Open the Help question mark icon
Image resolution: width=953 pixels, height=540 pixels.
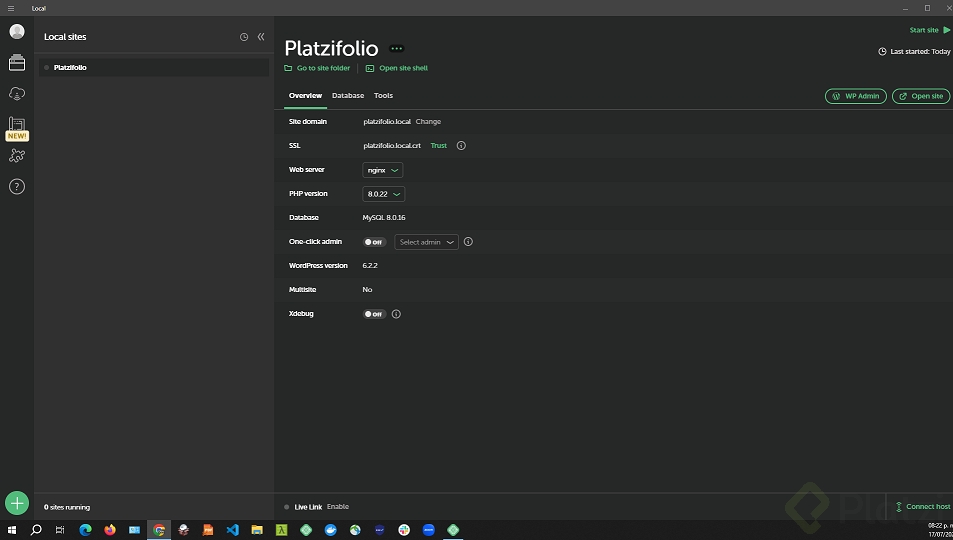pos(17,187)
